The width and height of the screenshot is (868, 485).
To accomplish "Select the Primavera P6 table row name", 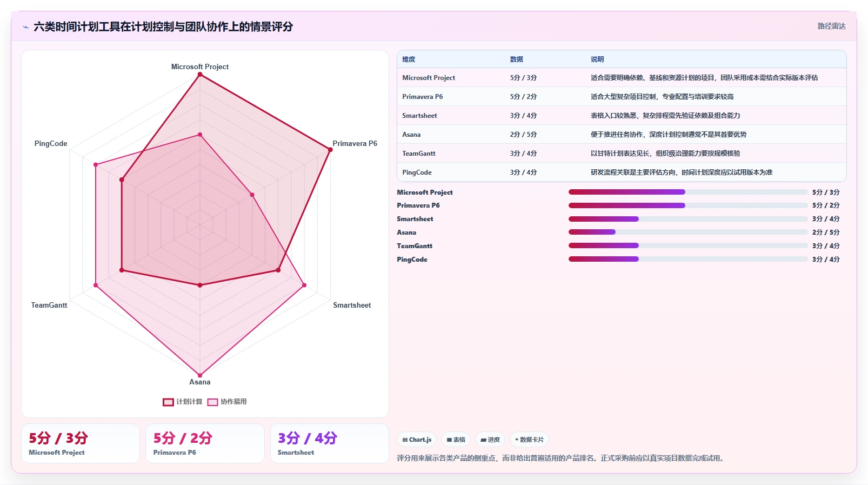I will pyautogui.click(x=423, y=97).
